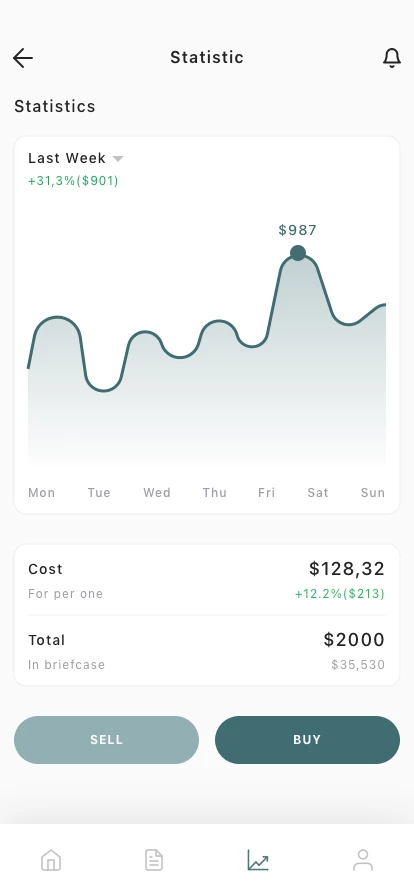The height and width of the screenshot is (896, 414).
Task: Select the Mon label on chart axis
Action: coord(42,493)
